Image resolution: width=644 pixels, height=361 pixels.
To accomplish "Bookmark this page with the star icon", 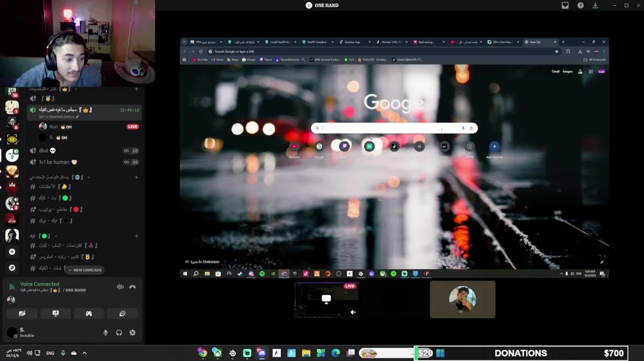I will pyautogui.click(x=557, y=51).
